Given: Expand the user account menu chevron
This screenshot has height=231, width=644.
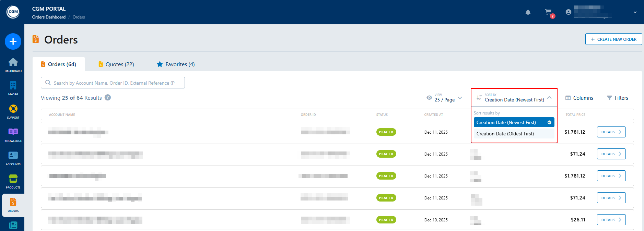Looking at the screenshot, I should pyautogui.click(x=635, y=12).
